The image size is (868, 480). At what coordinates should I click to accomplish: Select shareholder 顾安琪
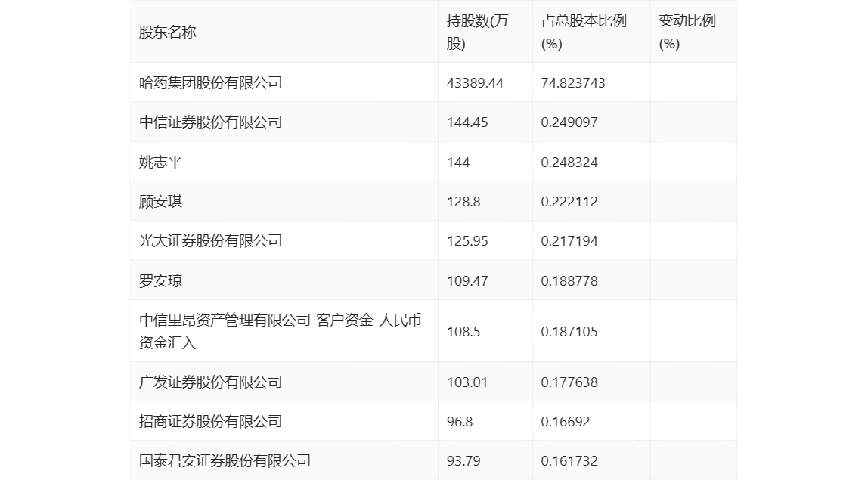click(160, 202)
